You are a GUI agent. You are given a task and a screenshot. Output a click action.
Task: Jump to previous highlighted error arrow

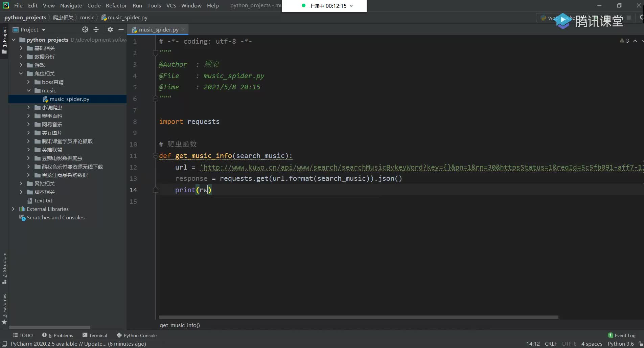(x=635, y=41)
